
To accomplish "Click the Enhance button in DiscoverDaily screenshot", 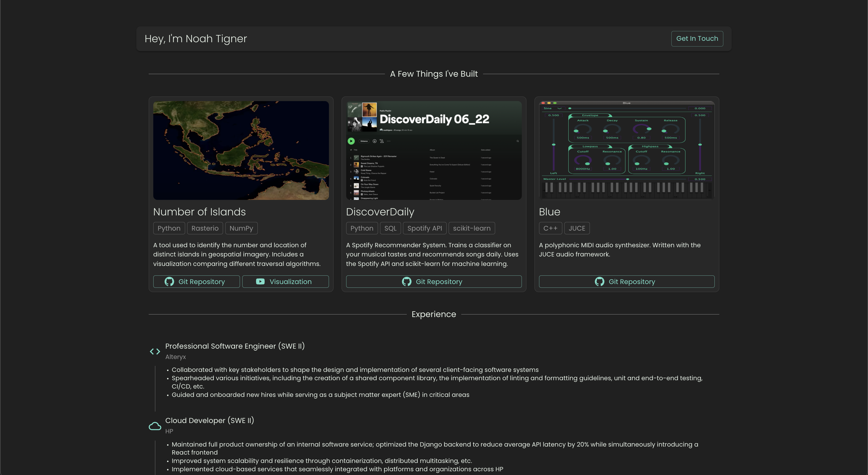I will click(x=364, y=141).
